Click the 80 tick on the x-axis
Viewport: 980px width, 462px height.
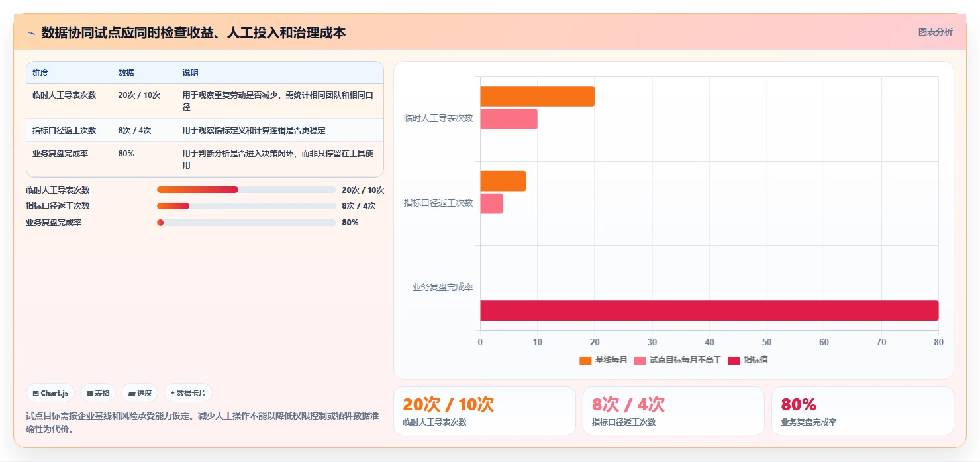[x=938, y=342]
